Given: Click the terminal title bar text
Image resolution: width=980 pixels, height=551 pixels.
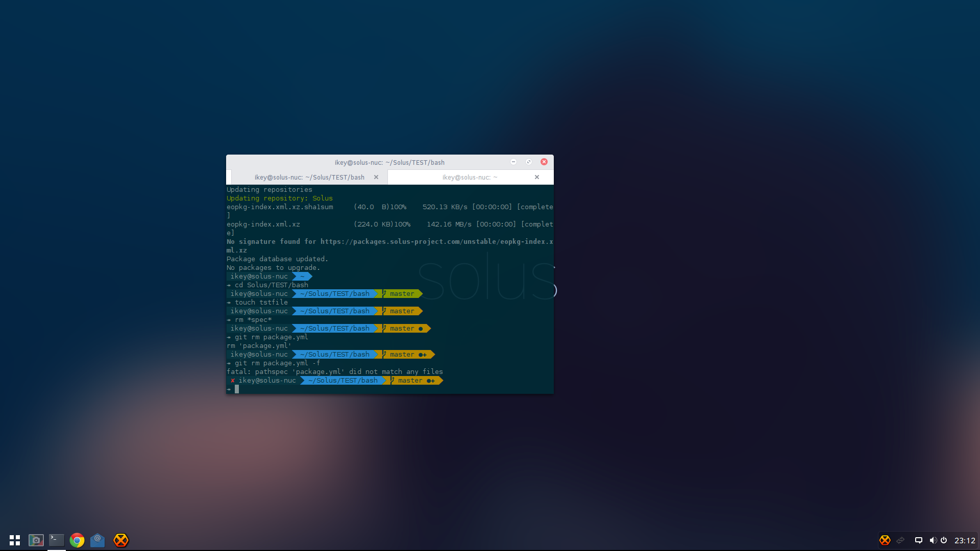Looking at the screenshot, I should (389, 163).
